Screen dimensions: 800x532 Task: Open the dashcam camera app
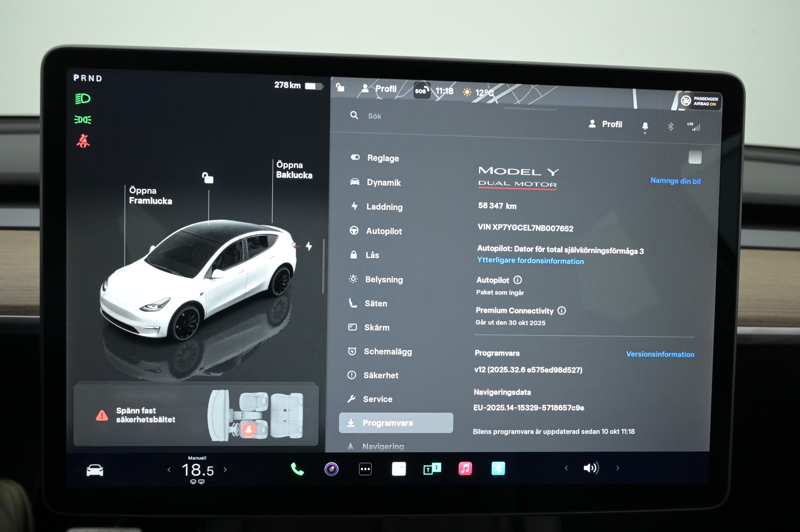pyautogui.click(x=331, y=469)
